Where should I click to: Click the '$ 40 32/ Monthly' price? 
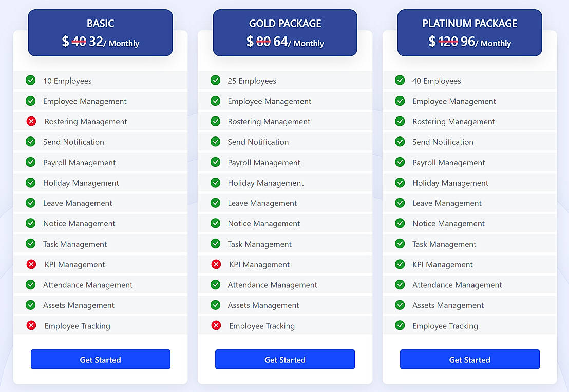tap(101, 42)
